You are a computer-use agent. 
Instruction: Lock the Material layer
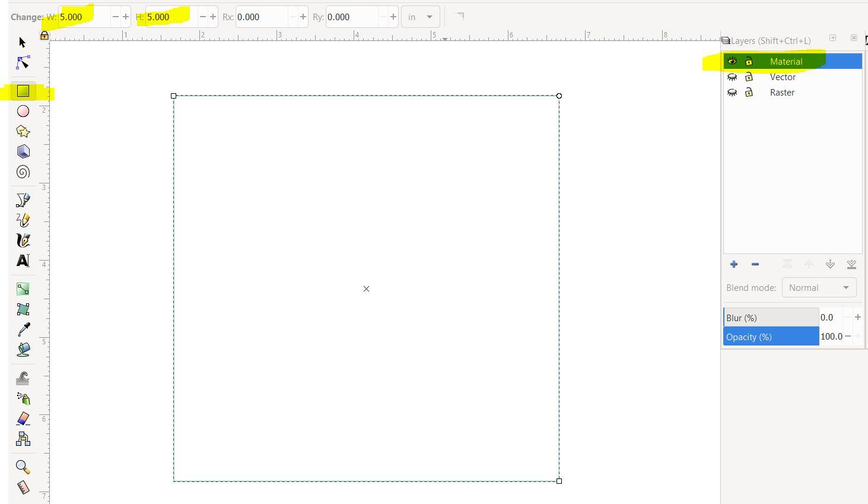[x=749, y=61]
